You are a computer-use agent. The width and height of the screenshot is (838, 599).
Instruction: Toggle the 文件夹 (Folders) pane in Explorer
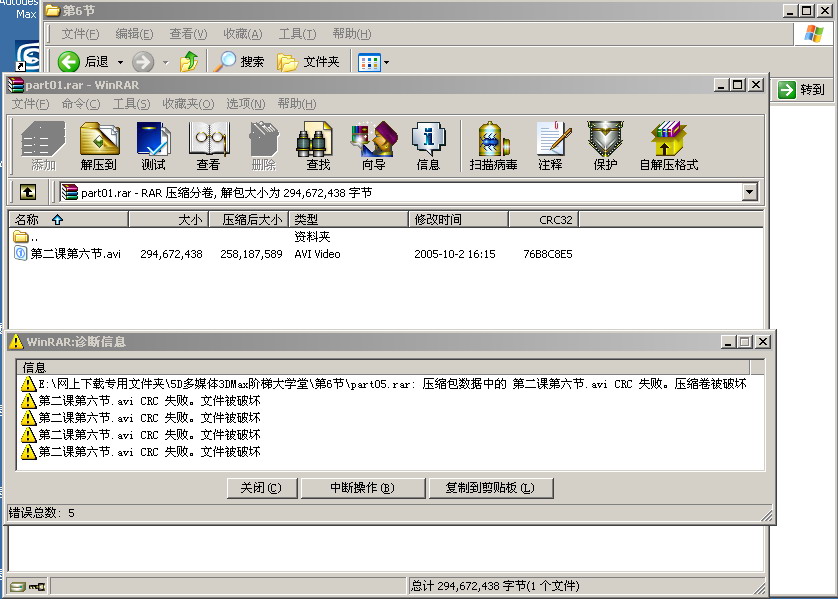(x=308, y=62)
